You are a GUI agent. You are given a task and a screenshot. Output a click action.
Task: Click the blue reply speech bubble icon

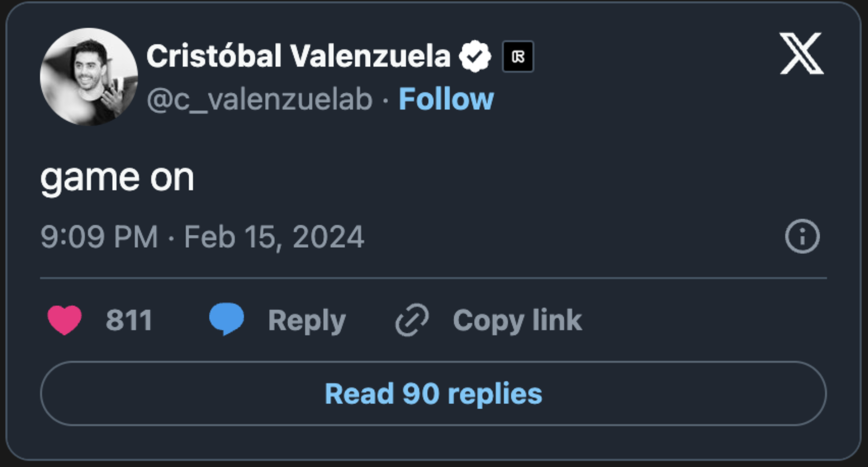click(x=226, y=319)
